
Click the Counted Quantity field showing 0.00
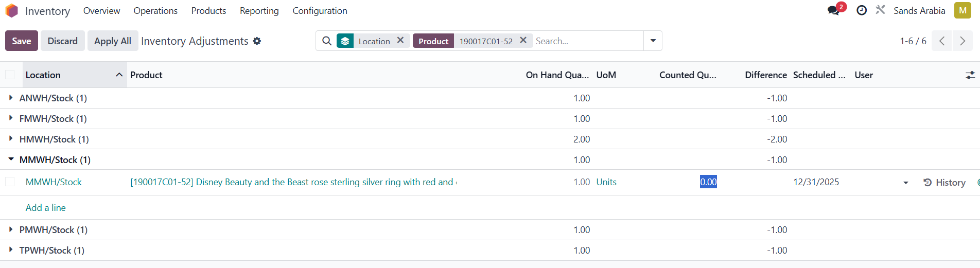pyautogui.click(x=708, y=182)
